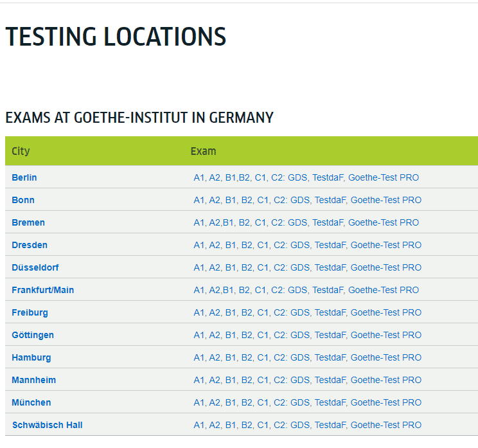Open the exam list link for Berlin
The image size is (478, 448).
[x=306, y=177]
